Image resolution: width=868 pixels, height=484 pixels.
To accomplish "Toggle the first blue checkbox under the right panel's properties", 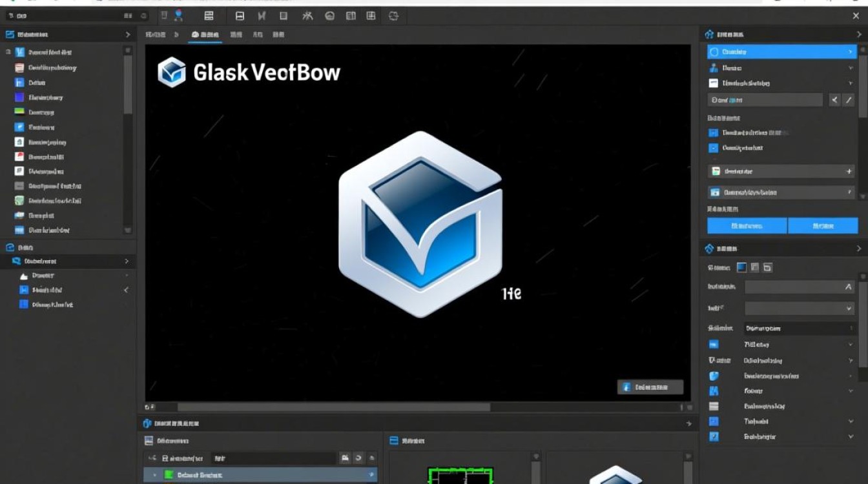I will [x=714, y=132].
